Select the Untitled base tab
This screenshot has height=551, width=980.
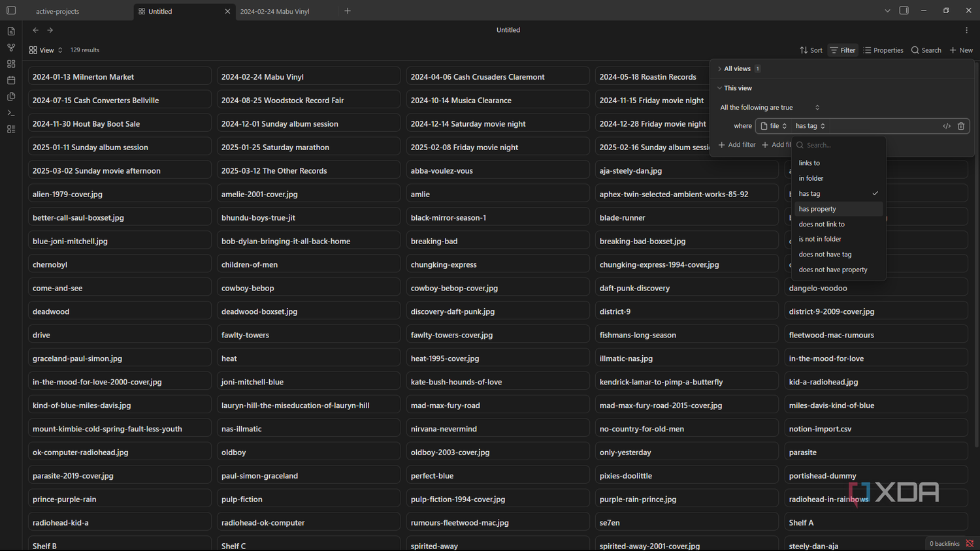185,11
